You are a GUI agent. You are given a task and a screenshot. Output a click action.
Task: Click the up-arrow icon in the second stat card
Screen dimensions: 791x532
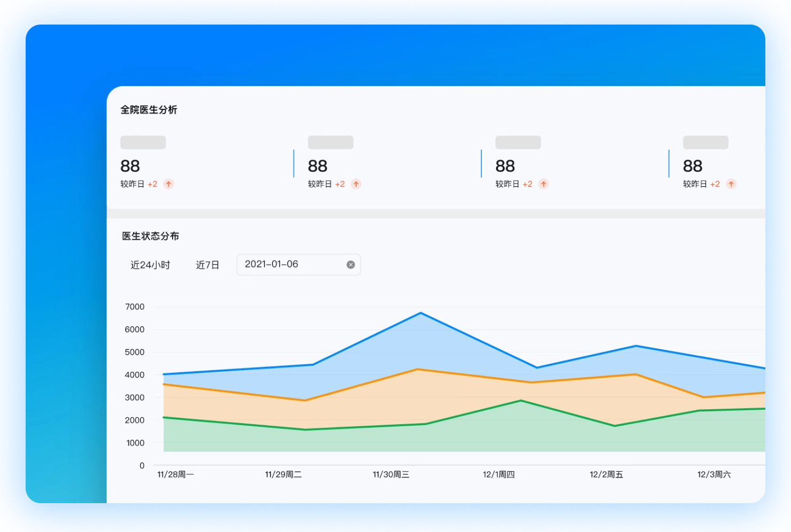coord(356,184)
